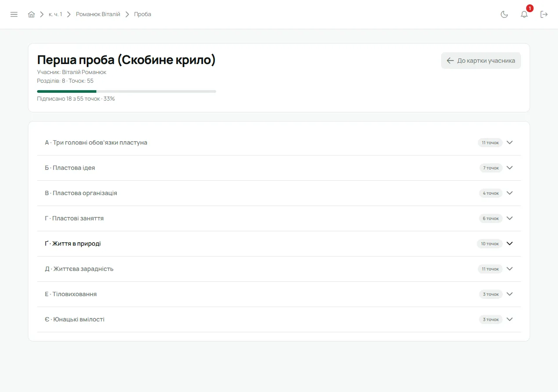558x392 pixels.
Task: Expand chevron for 'Юнацькі вмілості' section
Action: coord(510,319)
